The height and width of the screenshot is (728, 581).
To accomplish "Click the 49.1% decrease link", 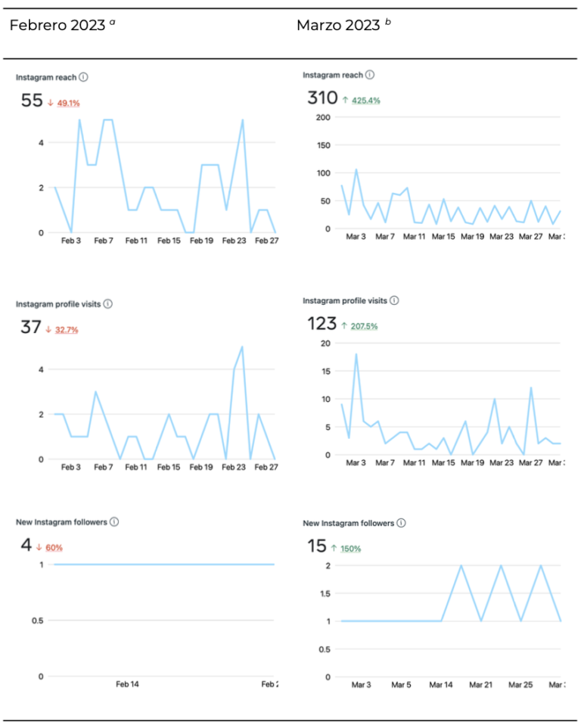I will tap(68, 103).
